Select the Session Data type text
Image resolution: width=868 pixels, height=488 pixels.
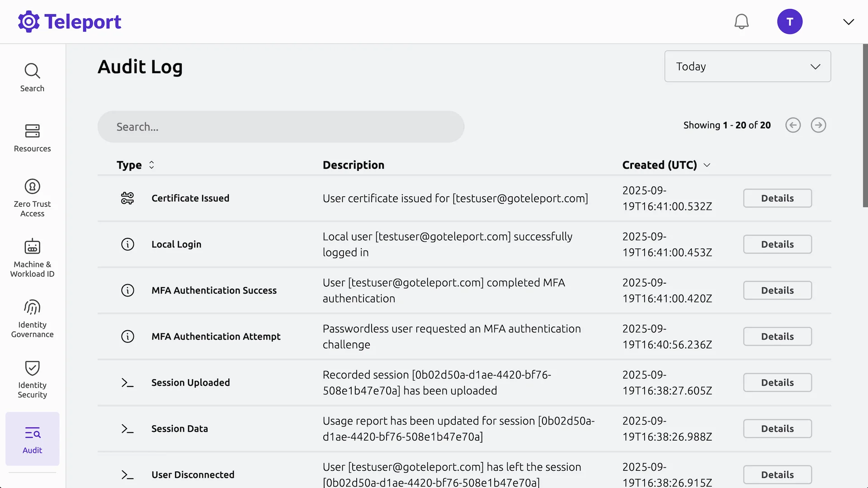click(x=179, y=429)
